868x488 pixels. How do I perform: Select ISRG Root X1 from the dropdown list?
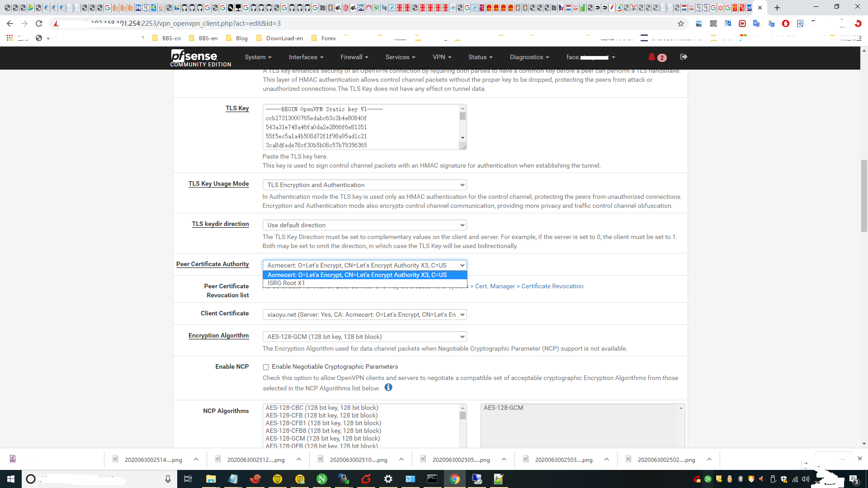coord(364,283)
